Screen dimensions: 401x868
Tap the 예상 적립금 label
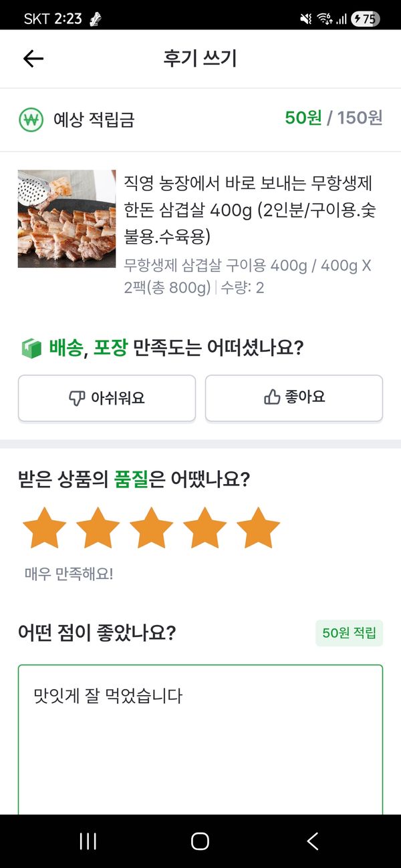tap(94, 120)
